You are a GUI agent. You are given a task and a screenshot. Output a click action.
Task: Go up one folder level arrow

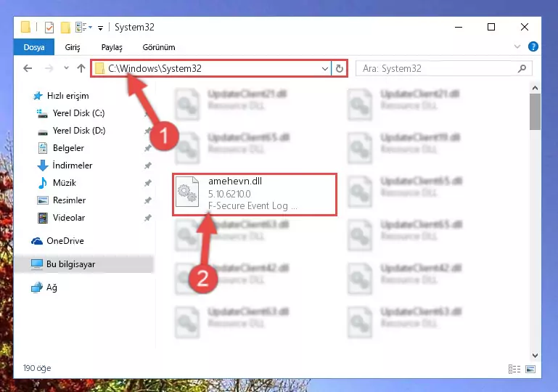coord(81,68)
